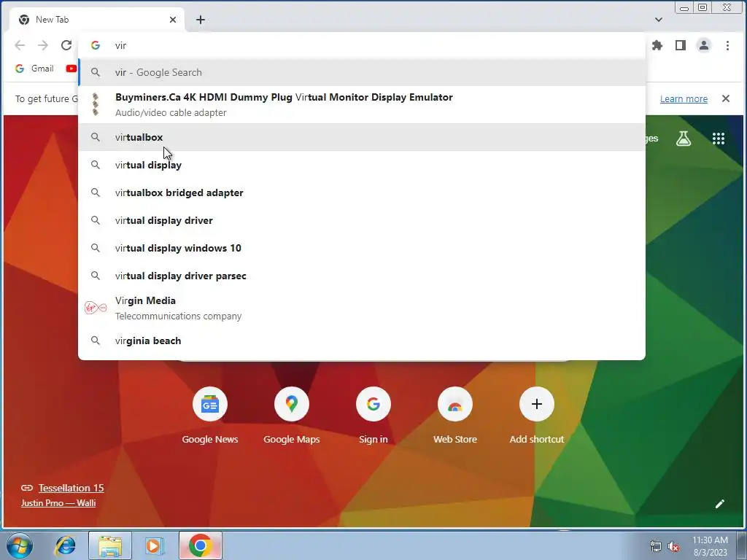
Task: Open Search Labs flask icon
Action: pos(683,139)
